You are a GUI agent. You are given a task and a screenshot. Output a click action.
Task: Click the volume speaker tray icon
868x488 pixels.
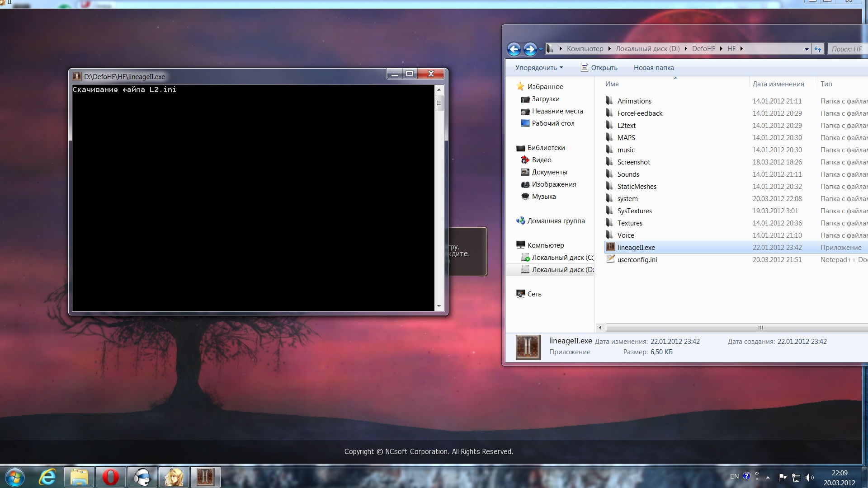click(x=809, y=478)
